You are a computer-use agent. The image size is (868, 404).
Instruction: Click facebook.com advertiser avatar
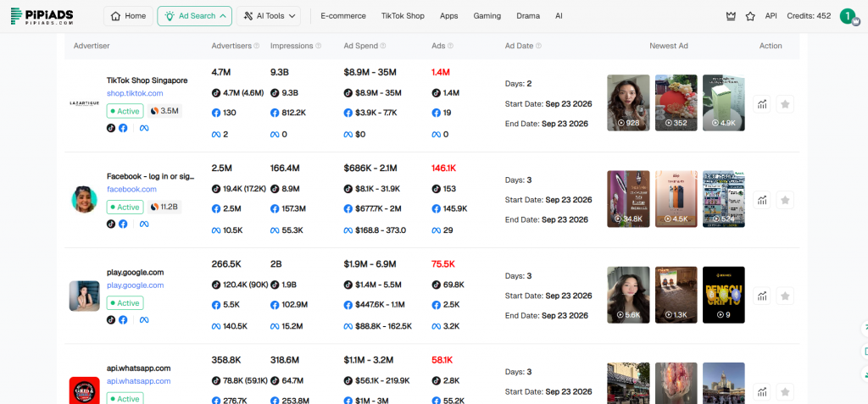coord(84,199)
